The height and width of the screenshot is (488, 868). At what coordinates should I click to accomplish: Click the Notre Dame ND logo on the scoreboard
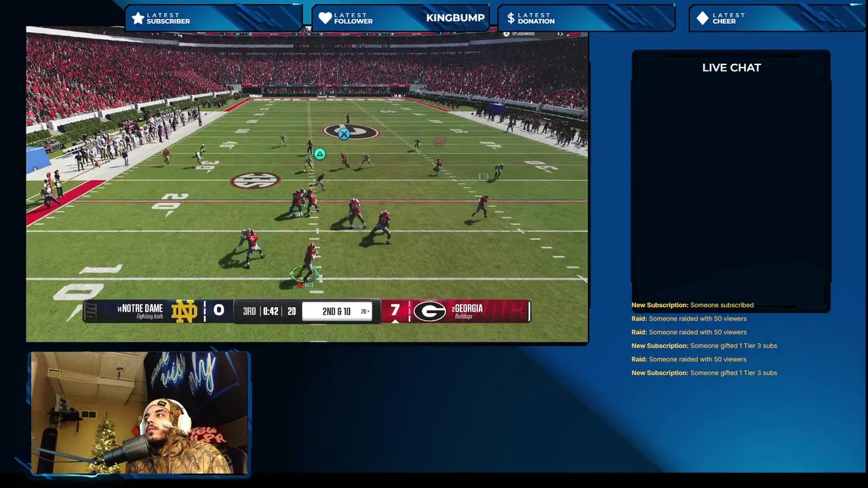point(184,311)
